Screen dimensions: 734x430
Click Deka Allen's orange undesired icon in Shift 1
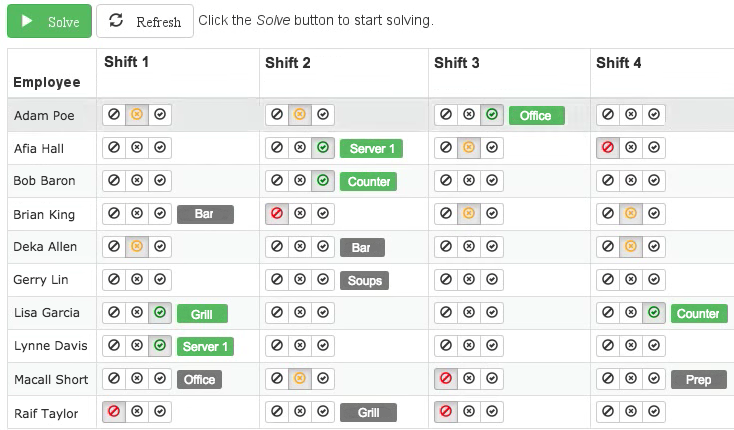click(137, 247)
